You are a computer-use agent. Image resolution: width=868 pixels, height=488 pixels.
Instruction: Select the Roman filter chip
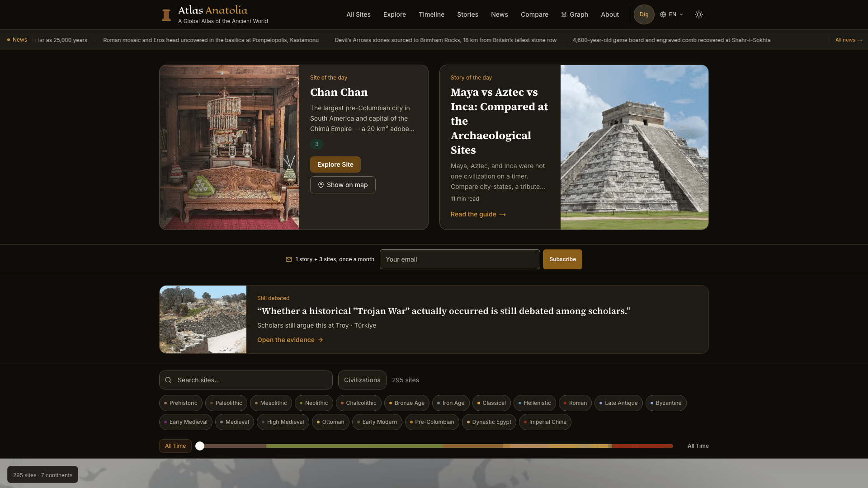(x=575, y=403)
